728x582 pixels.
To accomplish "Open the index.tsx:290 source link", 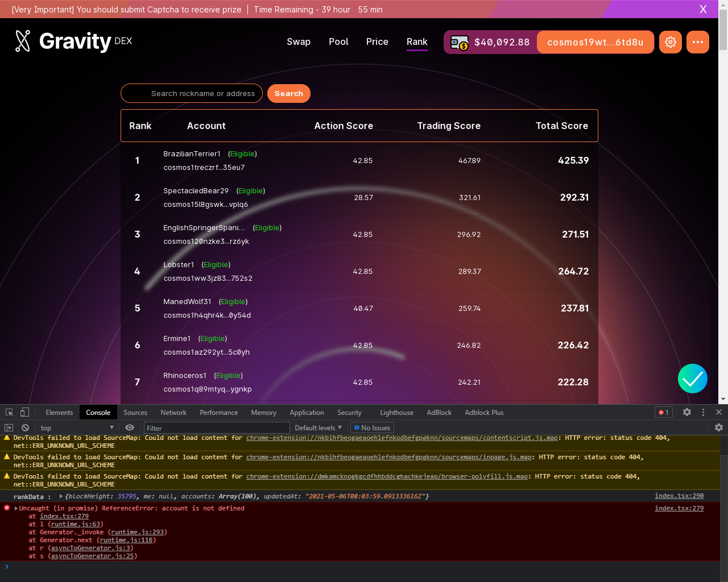I will [679, 496].
